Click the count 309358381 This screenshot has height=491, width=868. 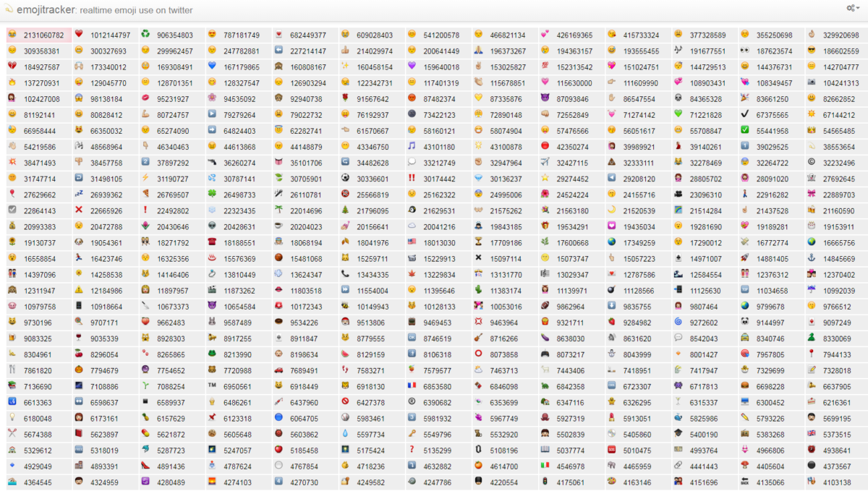[42, 51]
